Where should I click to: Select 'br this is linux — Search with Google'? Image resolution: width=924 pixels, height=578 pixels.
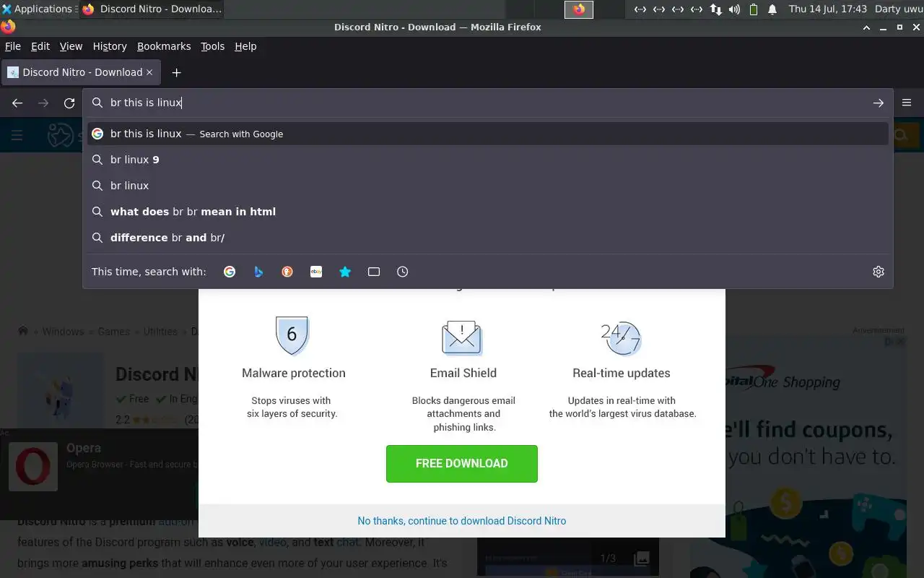tap(488, 134)
